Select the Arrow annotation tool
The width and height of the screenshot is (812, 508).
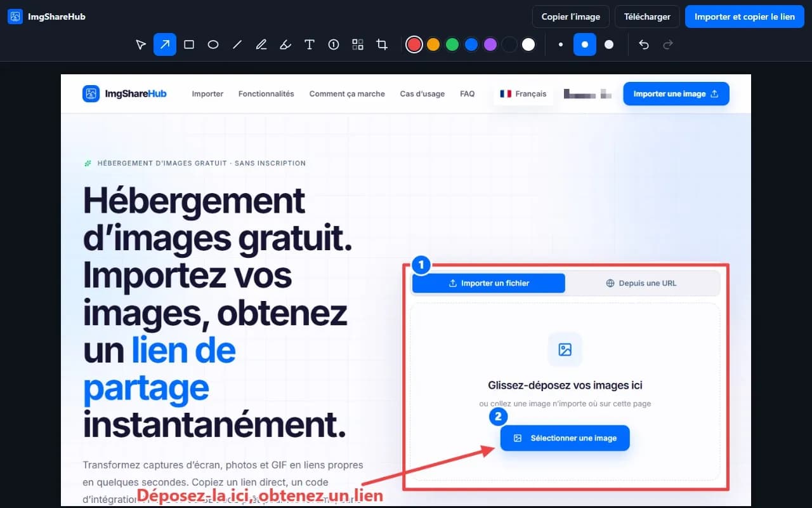coord(165,44)
